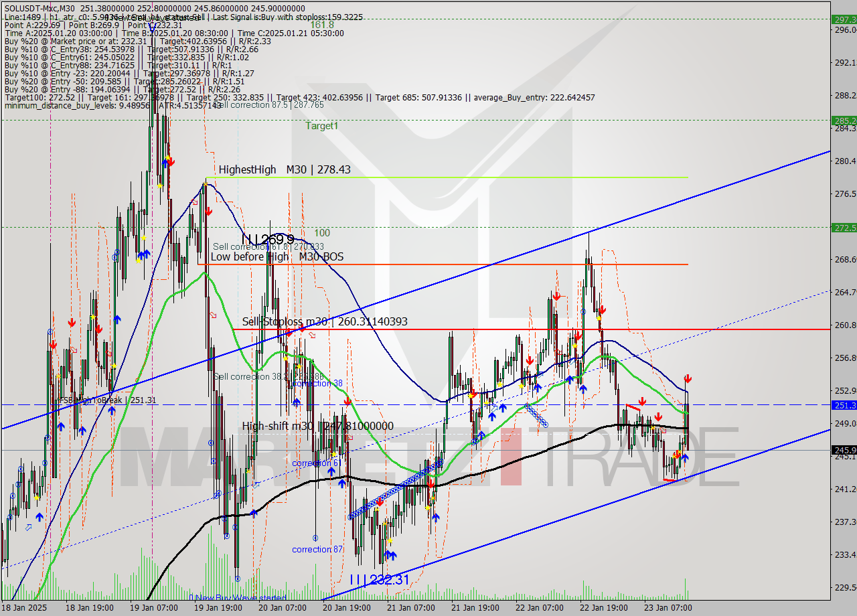The height and width of the screenshot is (616, 857).
Task: Click the 20 Jan 07:00 time label
Action: 283,608
